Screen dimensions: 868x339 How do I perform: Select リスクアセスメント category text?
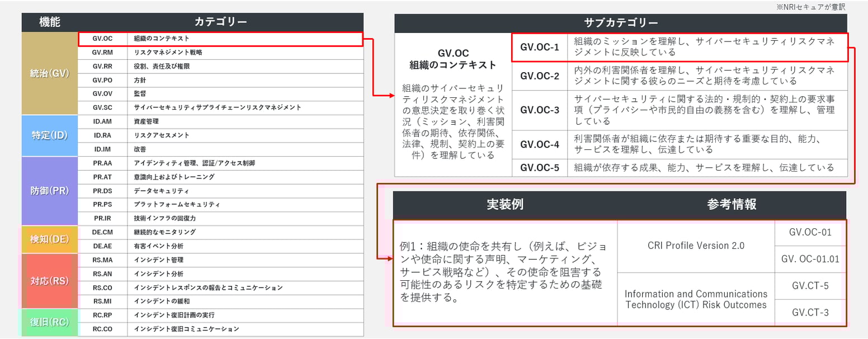162,135
